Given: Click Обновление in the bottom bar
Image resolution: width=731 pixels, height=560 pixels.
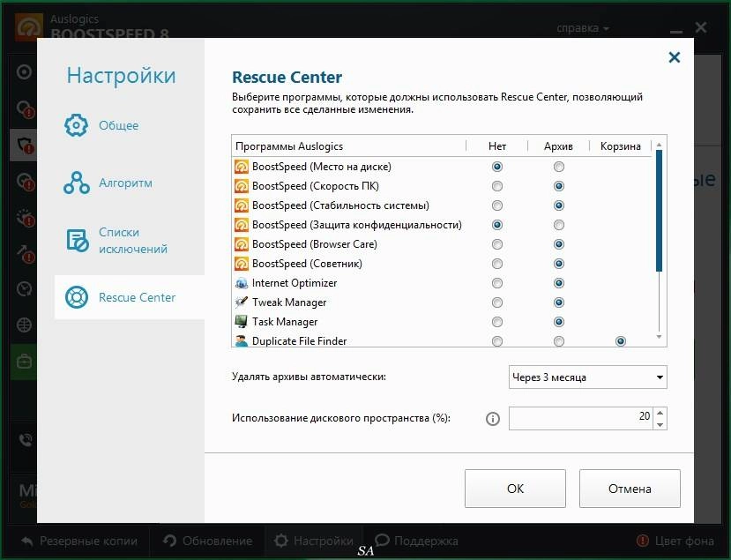Looking at the screenshot, I should pyautogui.click(x=208, y=541).
